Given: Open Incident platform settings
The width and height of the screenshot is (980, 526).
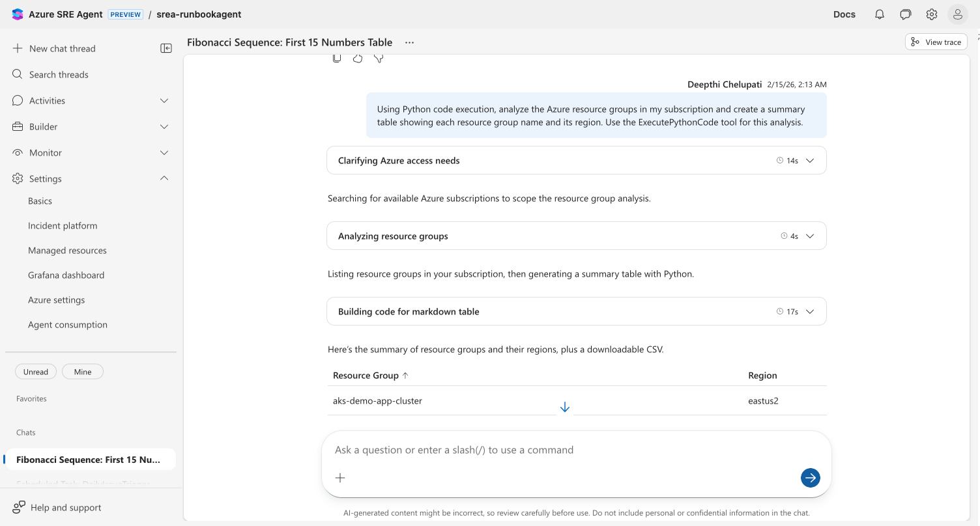Looking at the screenshot, I should pyautogui.click(x=63, y=226).
